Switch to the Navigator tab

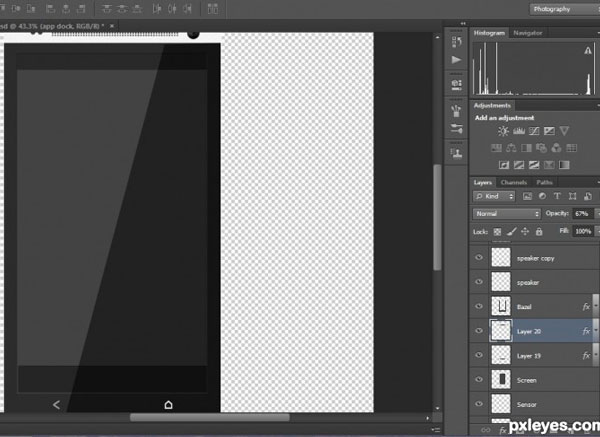coord(528,33)
